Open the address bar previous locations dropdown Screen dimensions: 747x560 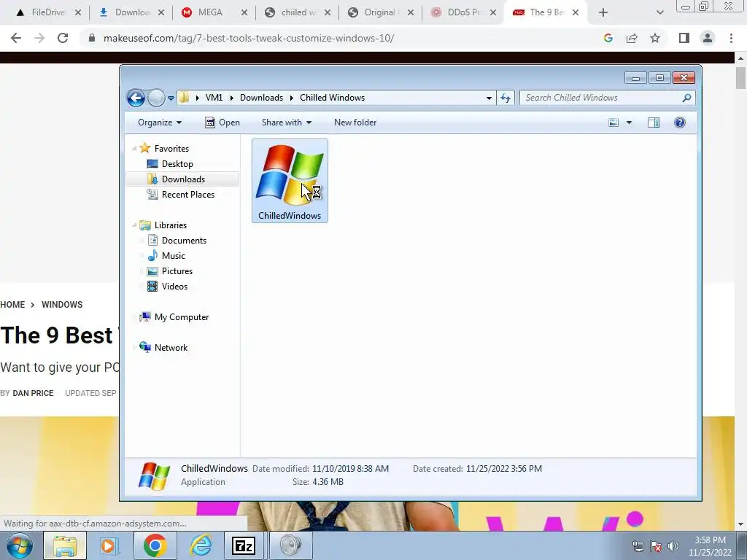click(x=489, y=98)
